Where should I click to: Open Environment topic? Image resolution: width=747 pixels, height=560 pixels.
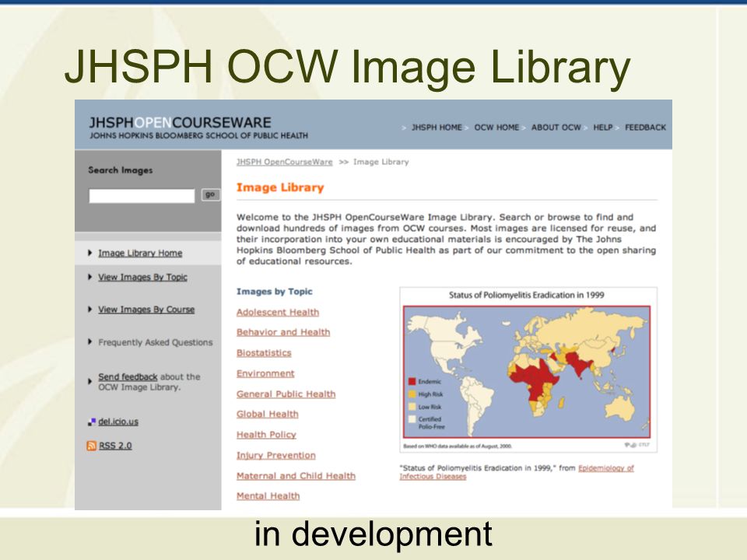click(265, 373)
